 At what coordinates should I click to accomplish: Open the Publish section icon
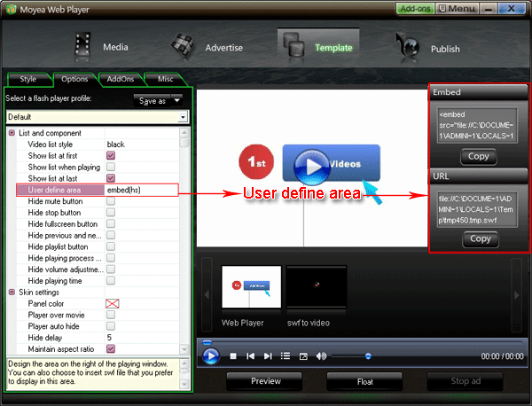point(407,46)
